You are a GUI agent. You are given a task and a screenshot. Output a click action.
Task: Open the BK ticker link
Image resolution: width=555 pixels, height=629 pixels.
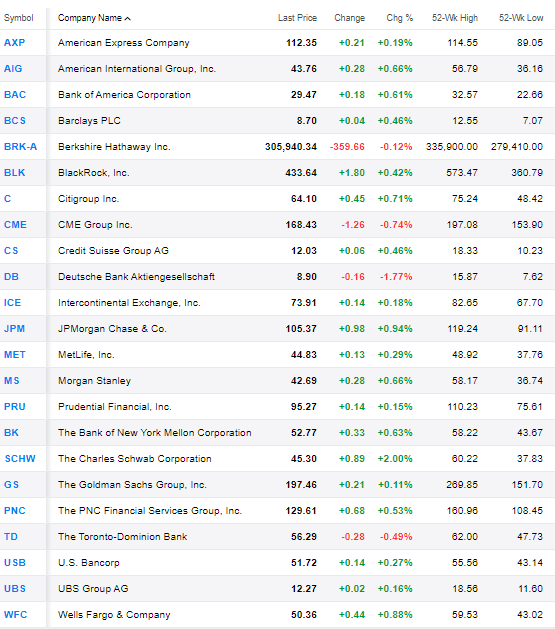(x=11, y=433)
